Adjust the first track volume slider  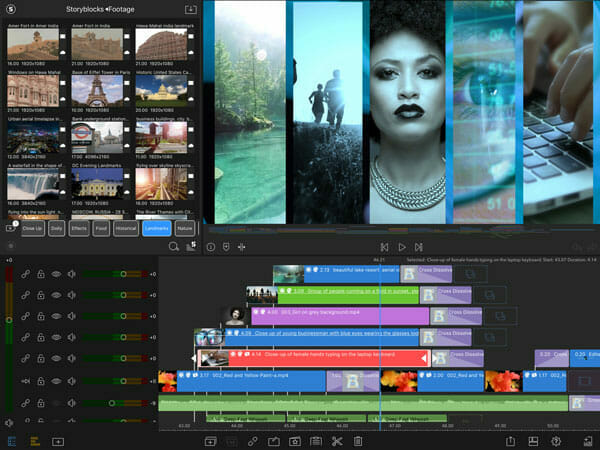click(x=123, y=273)
